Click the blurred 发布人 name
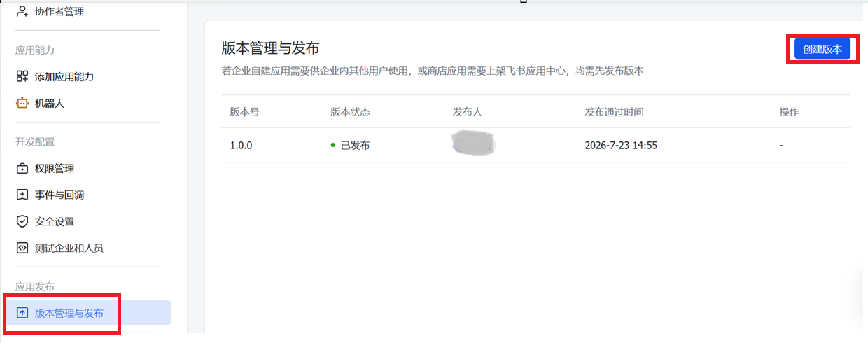 click(474, 143)
